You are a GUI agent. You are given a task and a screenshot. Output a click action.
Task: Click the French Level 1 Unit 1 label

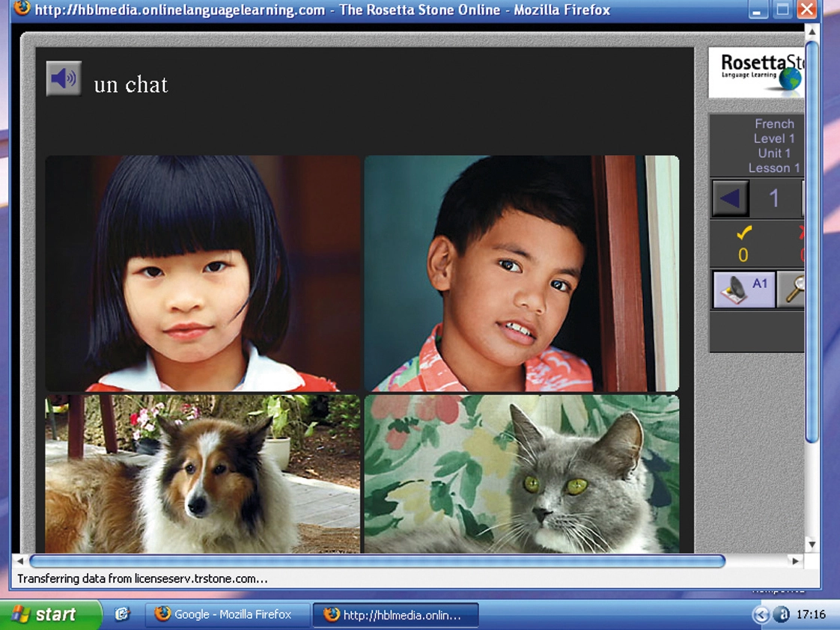pos(773,146)
